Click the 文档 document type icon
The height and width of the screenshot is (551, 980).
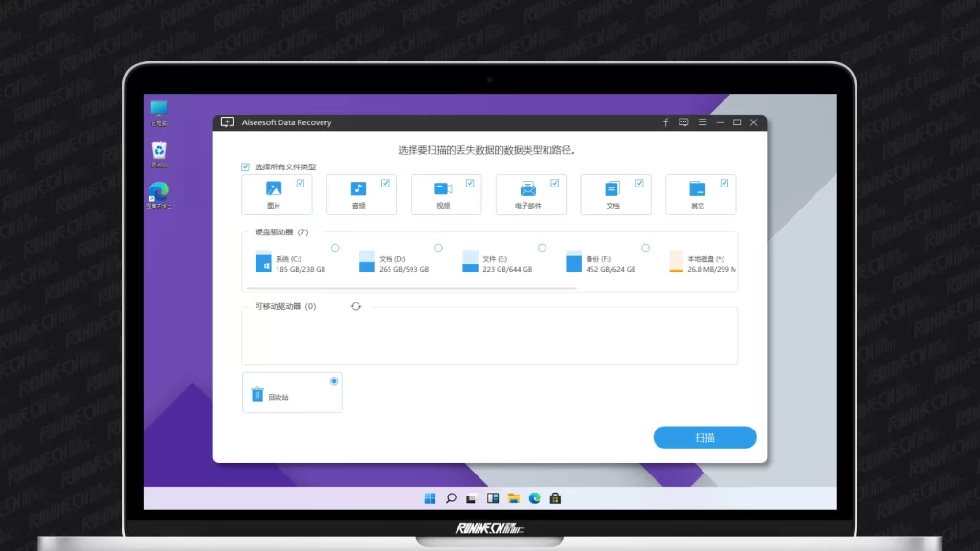(x=612, y=189)
